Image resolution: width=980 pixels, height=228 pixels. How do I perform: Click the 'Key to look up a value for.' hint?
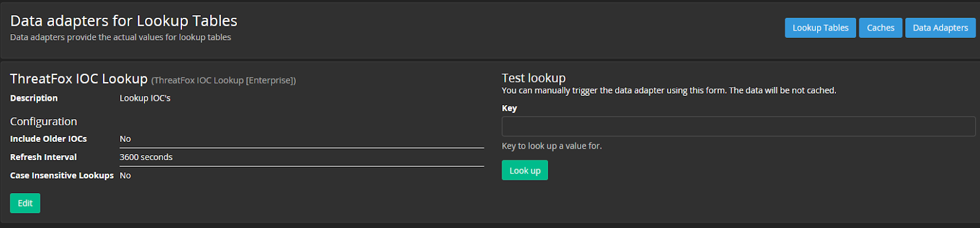[x=551, y=146]
